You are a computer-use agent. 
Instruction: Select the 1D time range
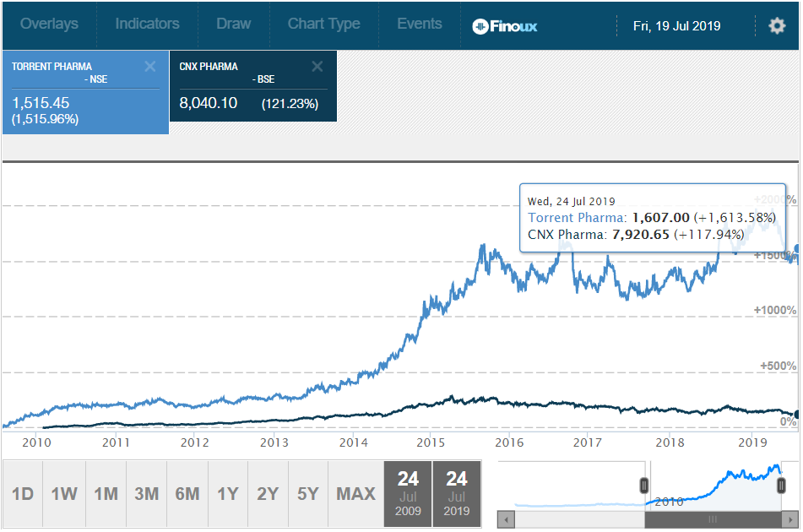pyautogui.click(x=23, y=493)
